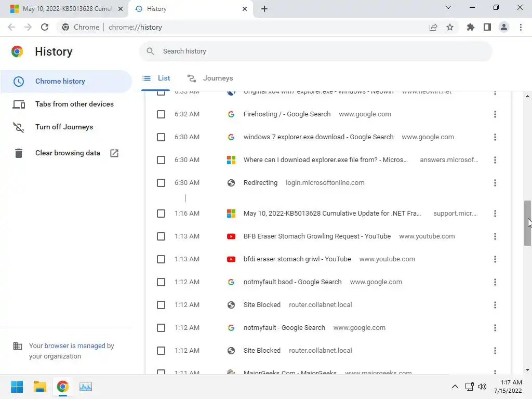Screen dimensions: 532x399
Task: Select Chrome history in the sidebar
Action: coord(66,82)
